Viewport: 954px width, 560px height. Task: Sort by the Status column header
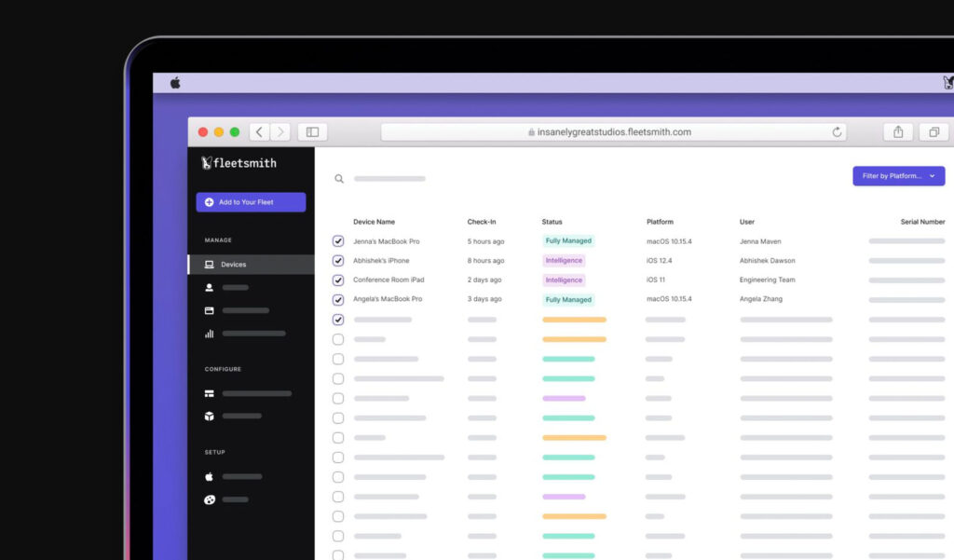(x=552, y=222)
